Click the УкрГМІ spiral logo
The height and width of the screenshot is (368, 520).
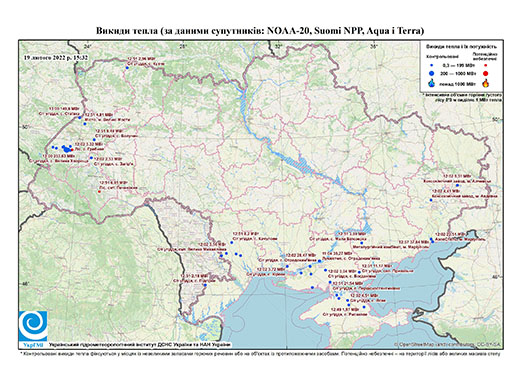[x=33, y=326]
